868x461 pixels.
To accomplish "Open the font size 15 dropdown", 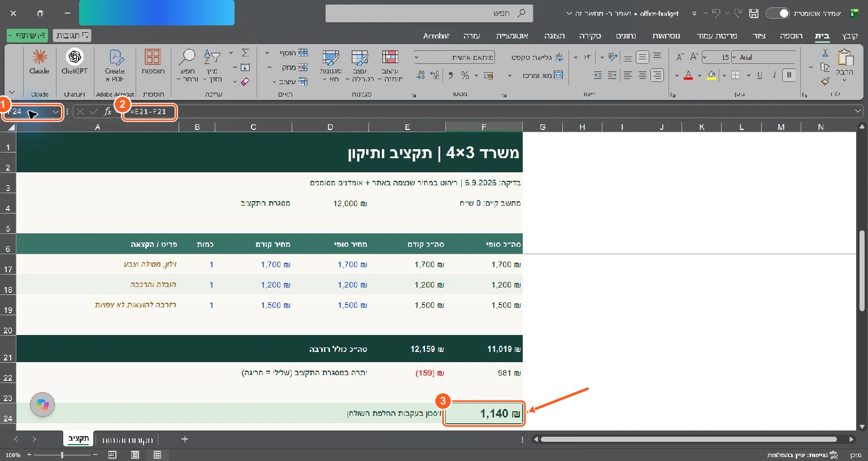I will [x=706, y=57].
